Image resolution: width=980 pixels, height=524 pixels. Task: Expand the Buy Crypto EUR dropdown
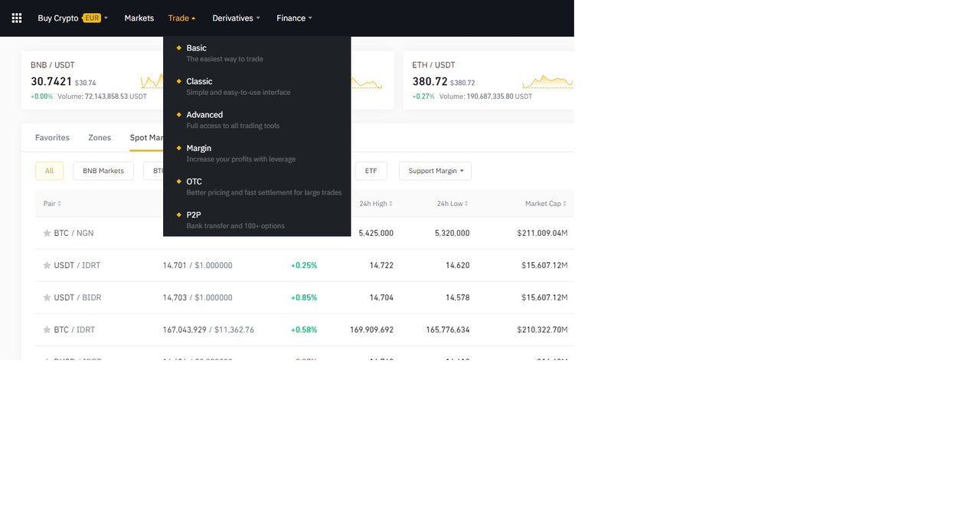[73, 18]
